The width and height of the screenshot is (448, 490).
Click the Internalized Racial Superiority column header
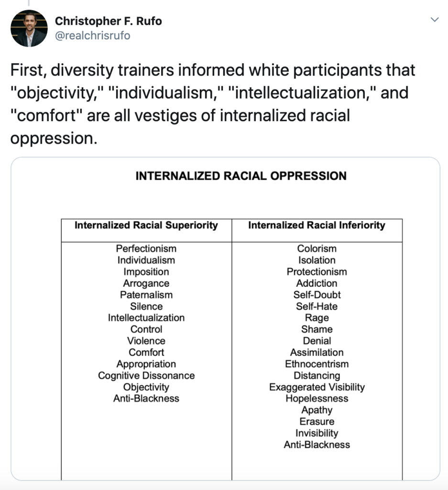(x=146, y=225)
